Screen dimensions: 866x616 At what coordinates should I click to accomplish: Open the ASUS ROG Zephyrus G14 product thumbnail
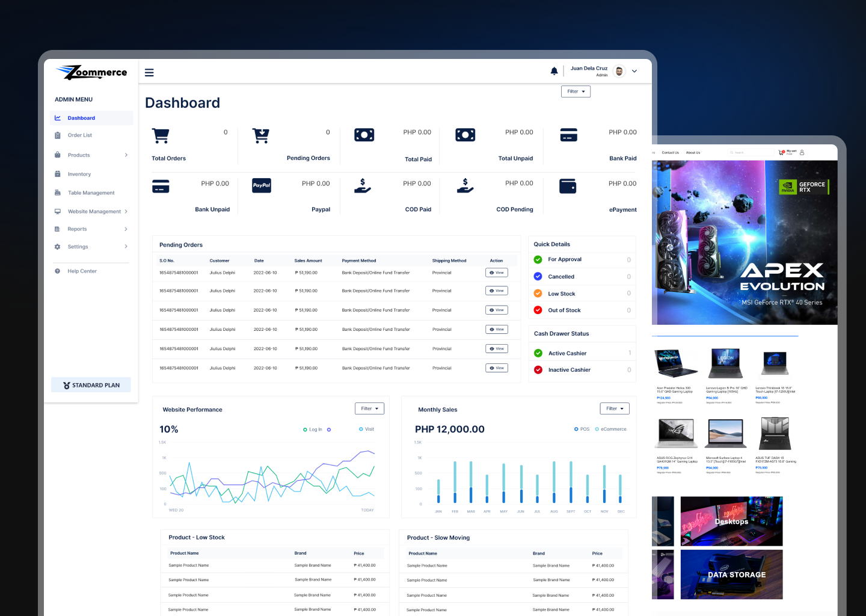tap(677, 433)
